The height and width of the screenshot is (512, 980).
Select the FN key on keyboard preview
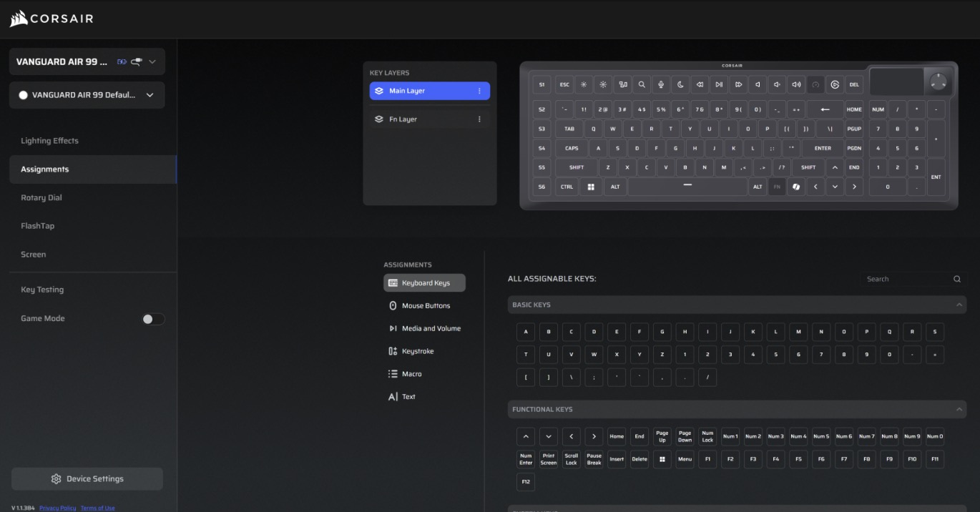(777, 187)
